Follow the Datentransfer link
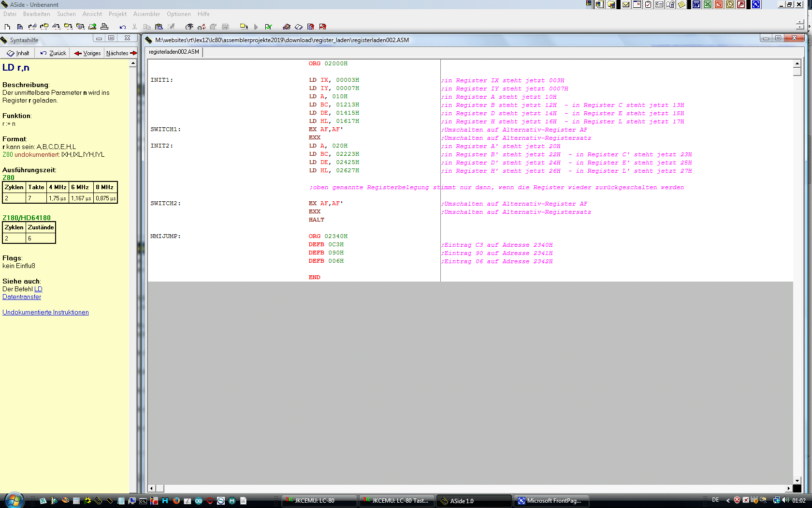The height and width of the screenshot is (508, 812). [22, 297]
